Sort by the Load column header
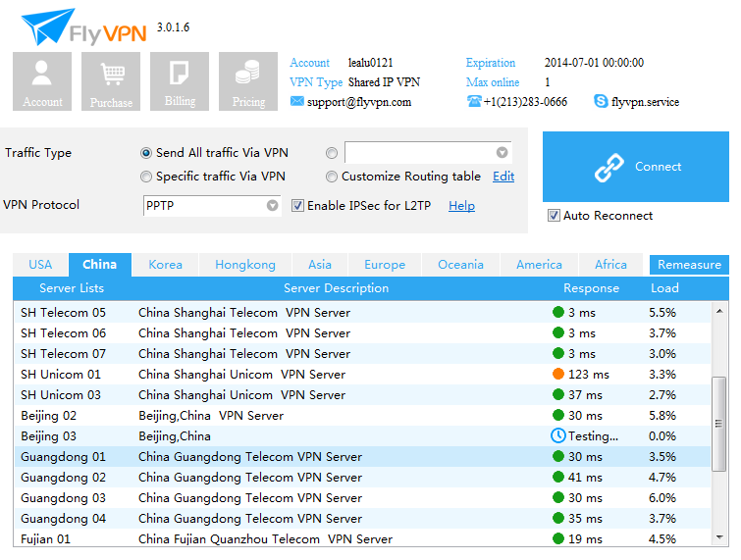The image size is (741, 560). pyautogui.click(x=664, y=288)
